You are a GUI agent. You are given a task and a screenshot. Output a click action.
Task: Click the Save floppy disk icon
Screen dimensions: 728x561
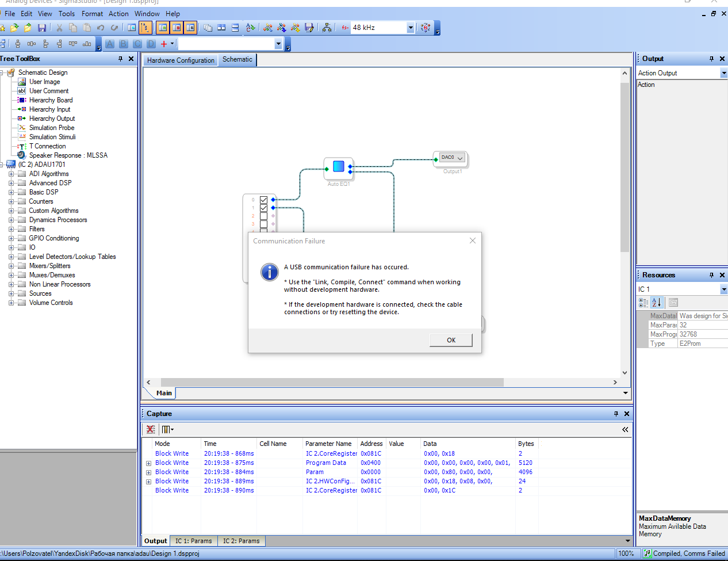(42, 28)
